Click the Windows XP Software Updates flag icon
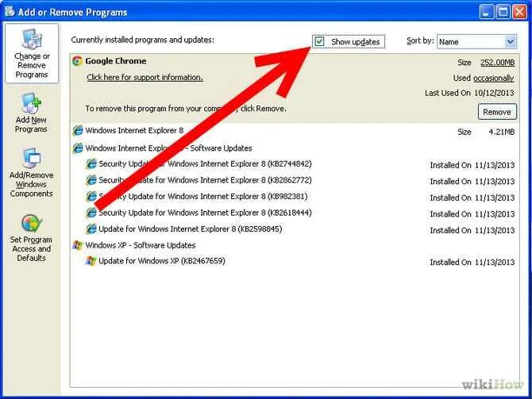Image resolution: width=532 pixels, height=399 pixels. point(78,245)
